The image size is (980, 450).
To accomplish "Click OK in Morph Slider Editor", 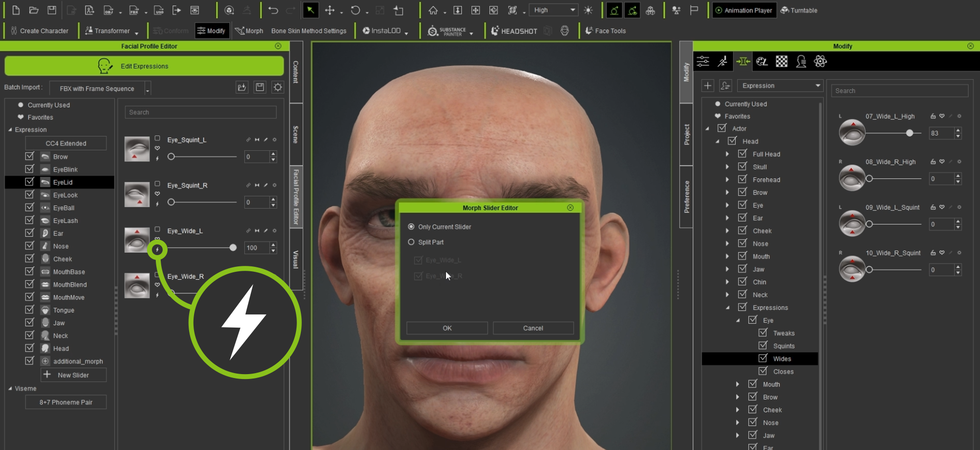I will (447, 328).
